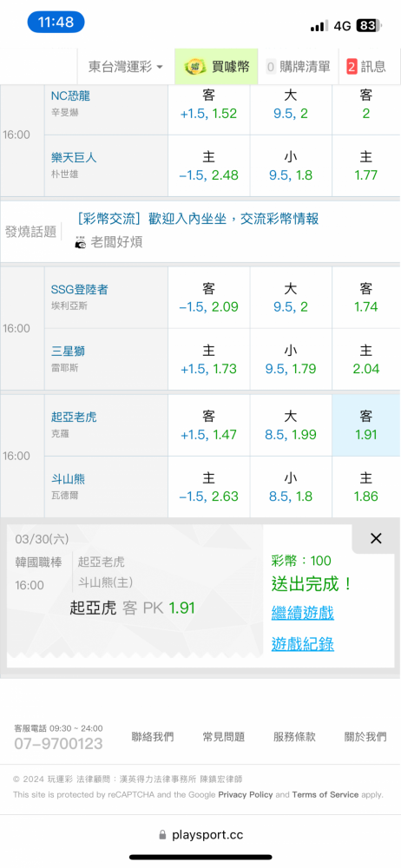The height and width of the screenshot is (868, 401).
Task: Select 小 8.5, 1.8 under option
Action: click(291, 487)
